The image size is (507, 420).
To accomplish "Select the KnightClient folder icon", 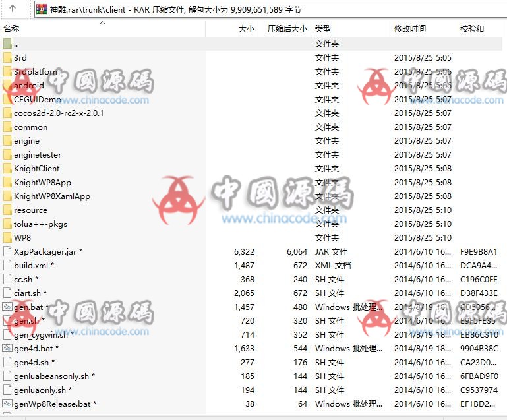I will click(x=7, y=168).
